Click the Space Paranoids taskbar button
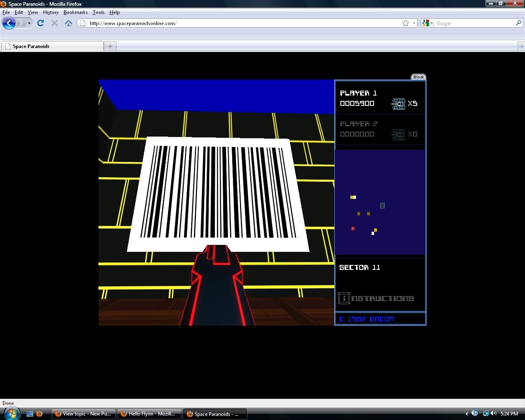Screen dimensions: 525x420 pos(215,414)
